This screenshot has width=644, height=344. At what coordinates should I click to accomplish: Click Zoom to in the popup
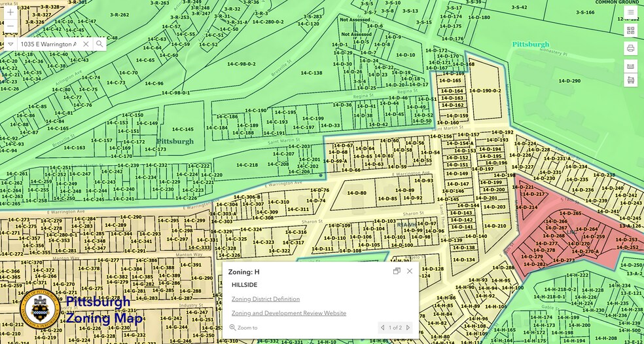pyautogui.click(x=243, y=328)
